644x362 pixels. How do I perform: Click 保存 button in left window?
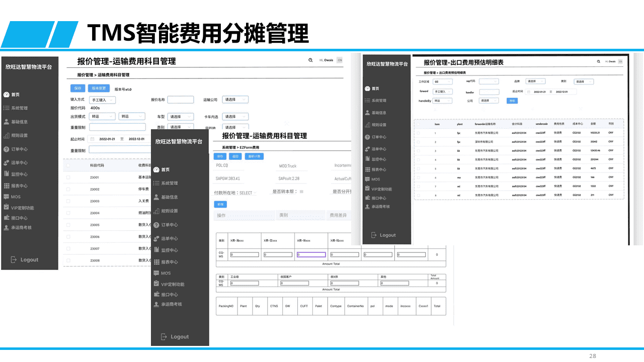tap(77, 88)
